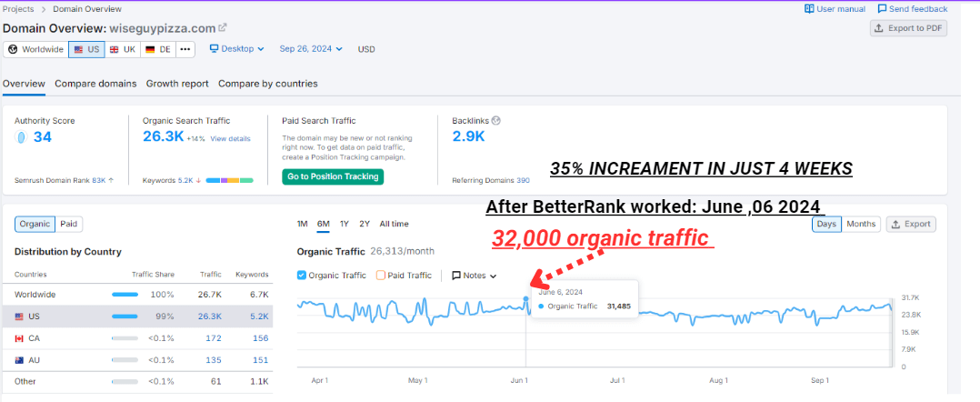Uncheck the Organic Traffic checkbox
The image size is (980, 402).
click(301, 275)
